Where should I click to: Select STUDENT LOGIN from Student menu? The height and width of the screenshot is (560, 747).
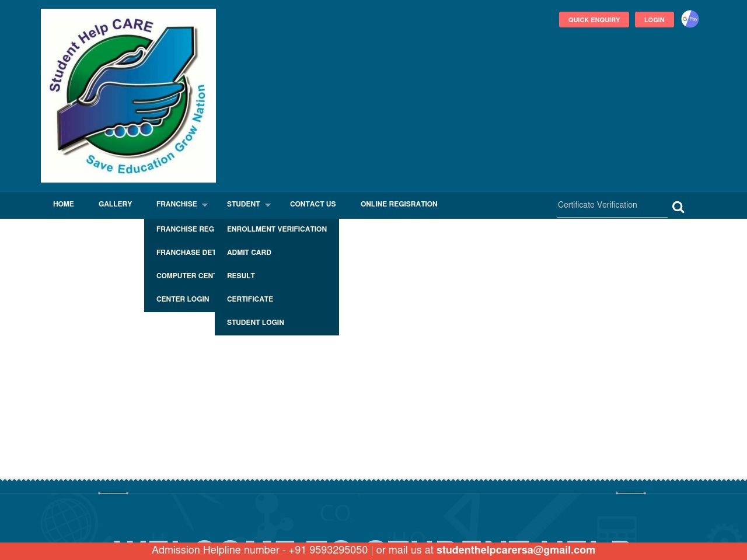click(x=277, y=323)
